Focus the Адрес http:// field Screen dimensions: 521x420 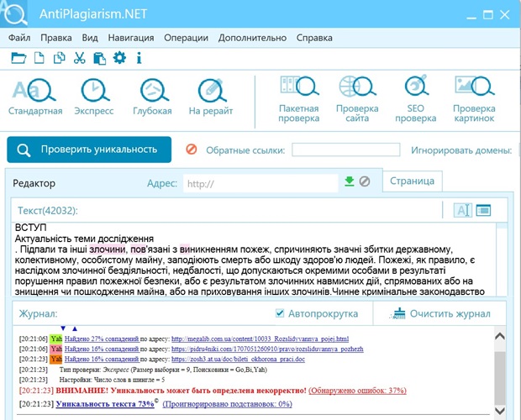tap(260, 183)
